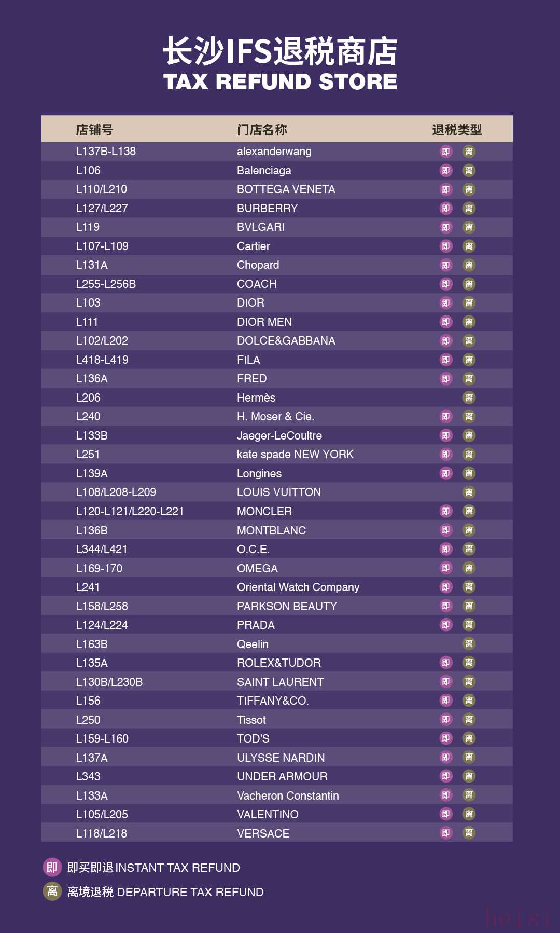Click the instant refund icon beside PRADA
Image resolution: width=560 pixels, height=933 pixels.
pyautogui.click(x=446, y=625)
